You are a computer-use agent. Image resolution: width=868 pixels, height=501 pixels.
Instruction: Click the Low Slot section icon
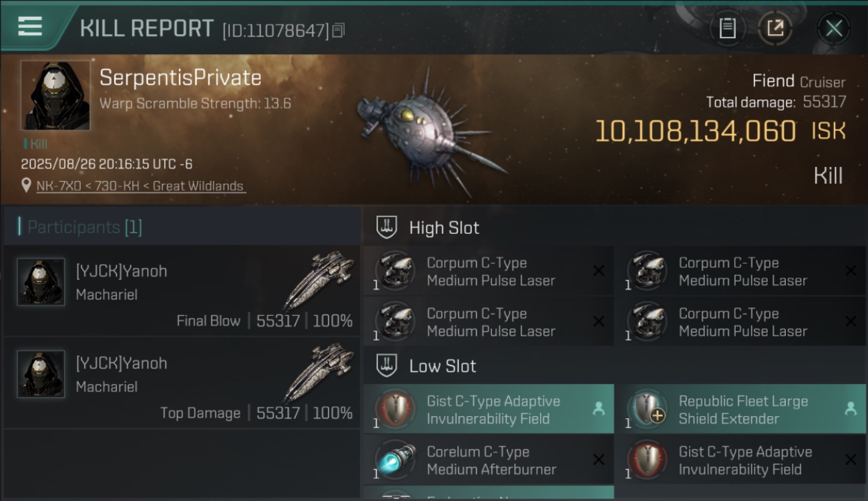[387, 365]
